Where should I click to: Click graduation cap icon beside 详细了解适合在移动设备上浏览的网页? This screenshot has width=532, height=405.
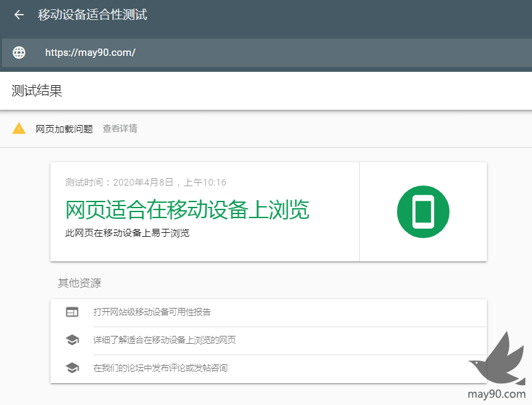72,340
